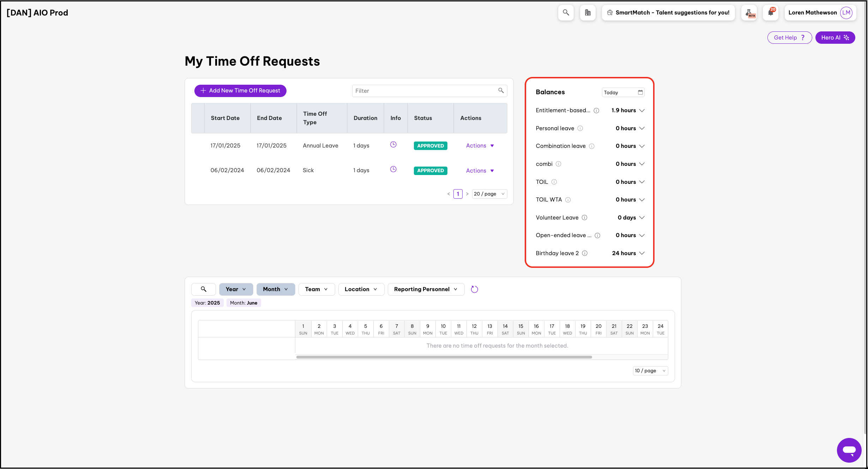The width and height of the screenshot is (868, 469).
Task: Click the filter search magnifier icon
Action: click(x=501, y=91)
